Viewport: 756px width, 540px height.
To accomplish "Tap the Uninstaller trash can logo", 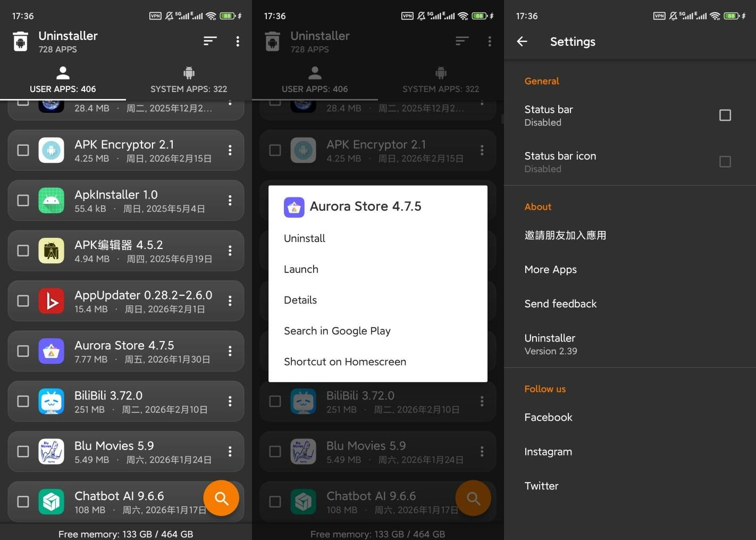I will 21,41.
